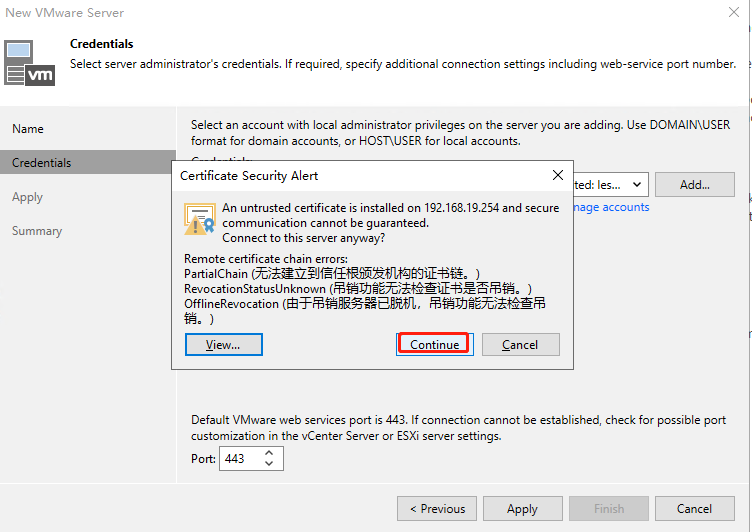Click the wizard Apply button
This screenshot has width=752, height=532.
[x=523, y=508]
